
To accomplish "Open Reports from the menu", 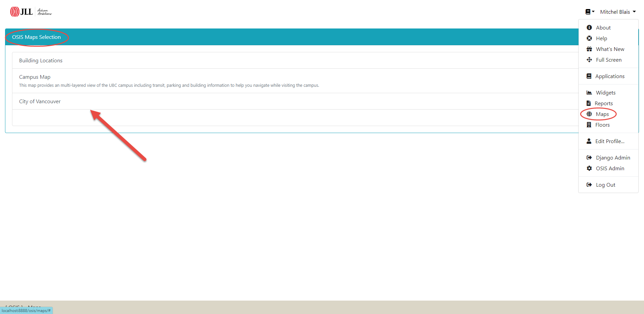I will coord(604,103).
